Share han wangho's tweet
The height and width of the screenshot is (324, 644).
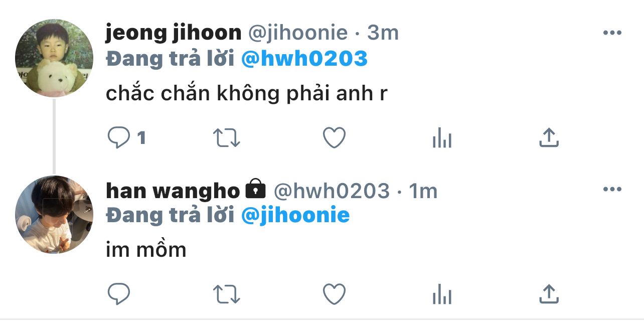549,294
